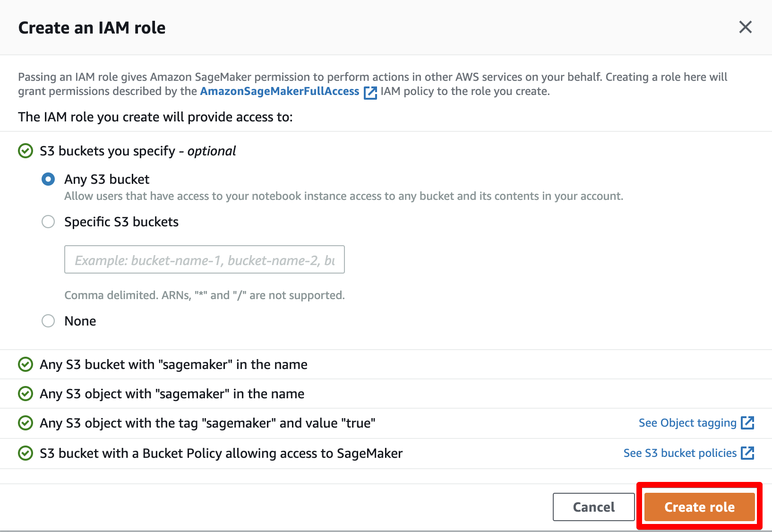Click the external link icon after AmazonSageMakerFullAccess
Image resolution: width=772 pixels, height=532 pixels.
tap(370, 92)
